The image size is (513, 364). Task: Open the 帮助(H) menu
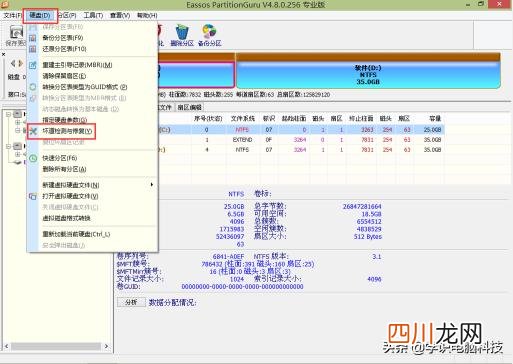click(x=147, y=15)
